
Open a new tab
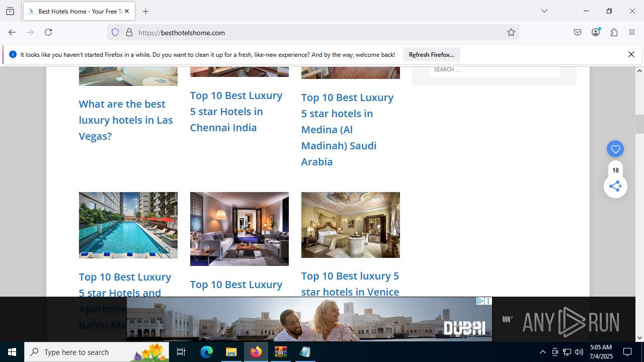tap(145, 11)
